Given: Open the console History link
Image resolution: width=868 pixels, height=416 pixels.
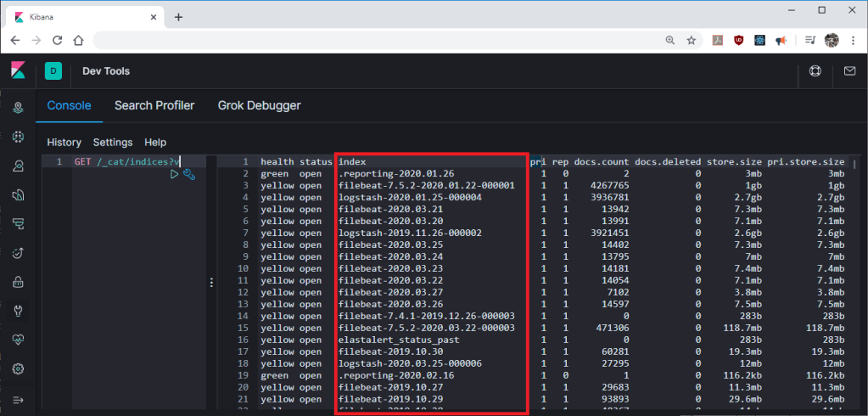Looking at the screenshot, I should pyautogui.click(x=64, y=142).
